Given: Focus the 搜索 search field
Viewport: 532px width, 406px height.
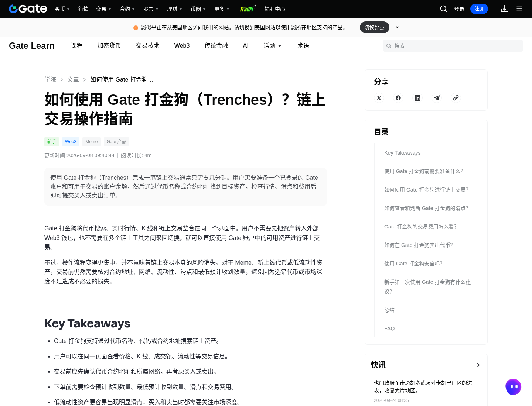Looking at the screenshot, I should click(x=453, y=46).
